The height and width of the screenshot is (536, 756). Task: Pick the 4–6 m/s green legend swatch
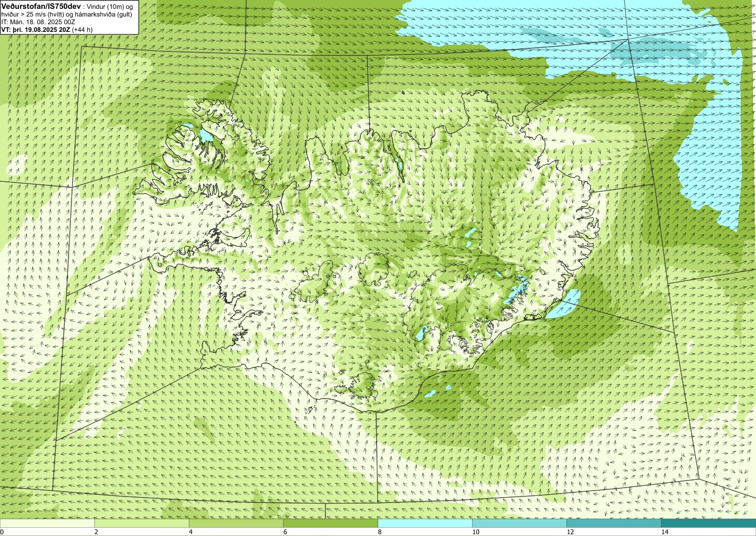pos(236,523)
